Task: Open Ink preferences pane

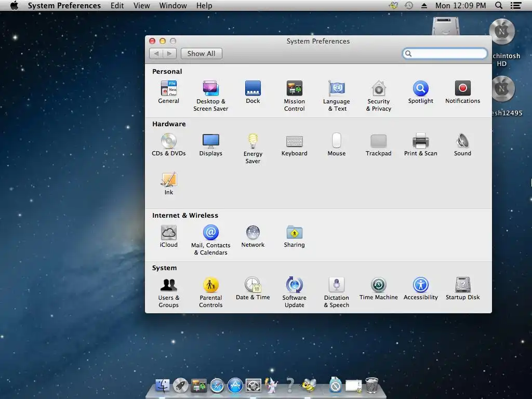Action: coord(169,183)
